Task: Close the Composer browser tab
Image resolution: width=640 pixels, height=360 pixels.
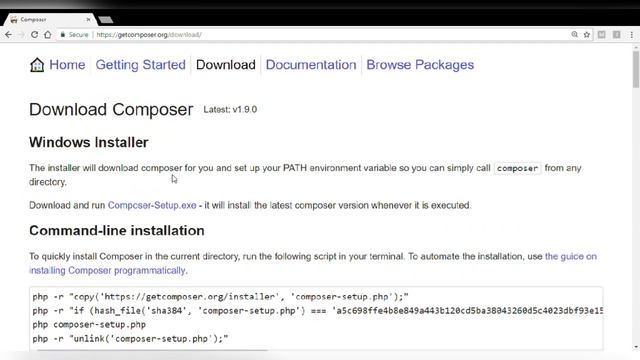Action: coord(88,20)
